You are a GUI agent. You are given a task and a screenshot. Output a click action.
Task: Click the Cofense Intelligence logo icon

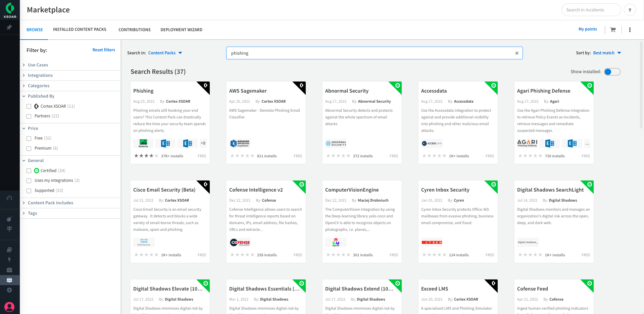pos(240,242)
